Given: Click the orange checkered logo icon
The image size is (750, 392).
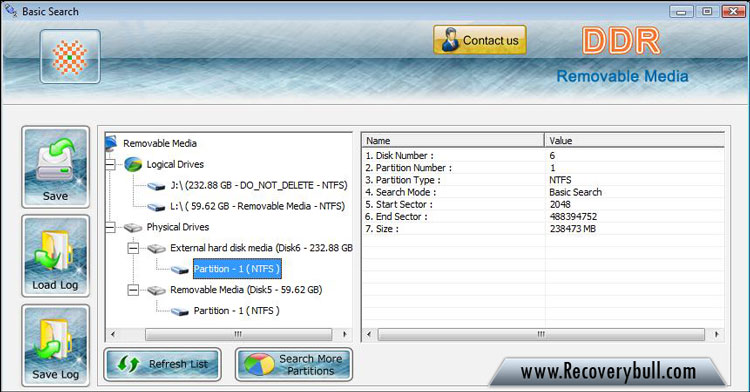Looking at the screenshot, I should 70,56.
